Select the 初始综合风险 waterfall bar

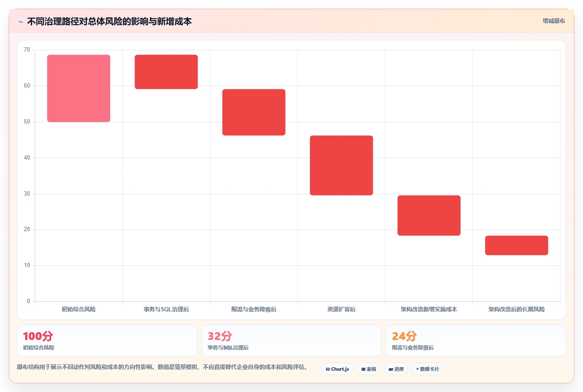(78, 88)
